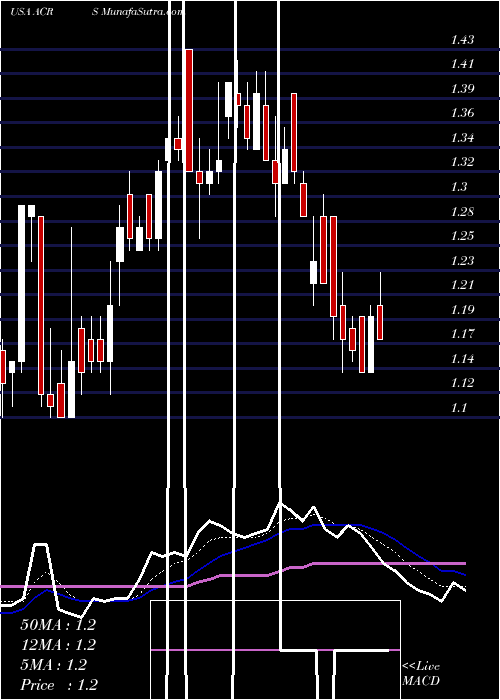Click the 1.34 price axis label
This screenshot has width=500, height=700.
(x=462, y=138)
